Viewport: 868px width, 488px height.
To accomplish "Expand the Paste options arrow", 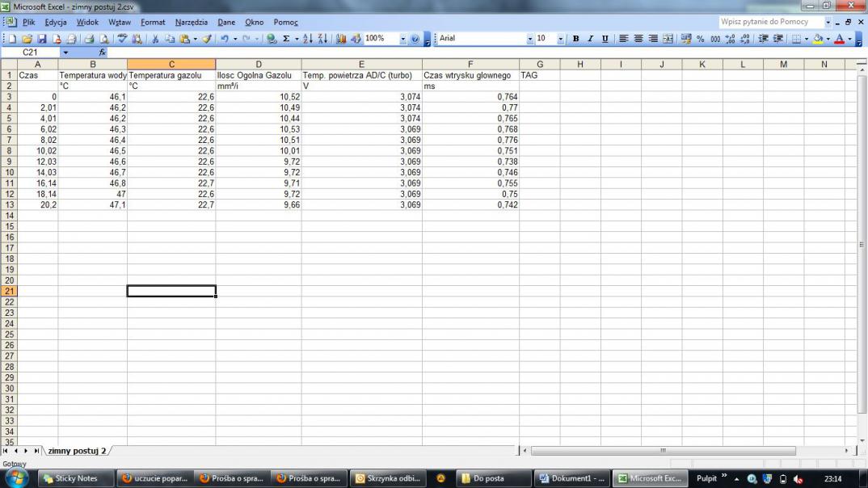I will tap(195, 39).
